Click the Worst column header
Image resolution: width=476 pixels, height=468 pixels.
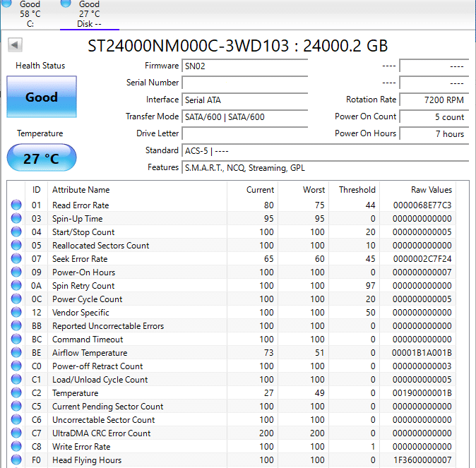[303, 190]
